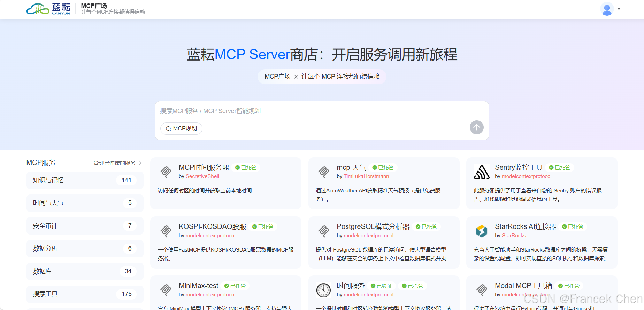This screenshot has height=310, width=644.
Task: Click 已托管 badge on StarRocks AI连接器
Action: click(x=573, y=227)
